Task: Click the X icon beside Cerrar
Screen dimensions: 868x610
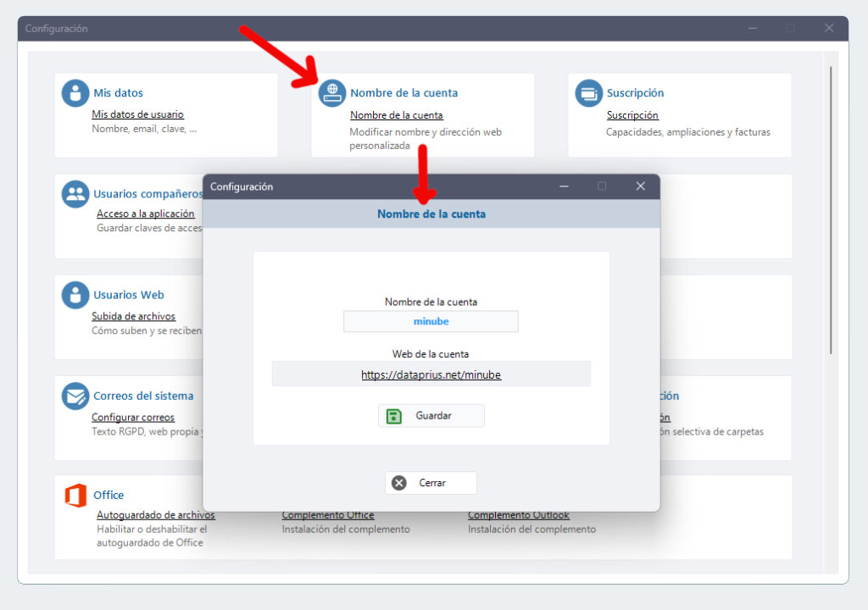Action: (398, 483)
